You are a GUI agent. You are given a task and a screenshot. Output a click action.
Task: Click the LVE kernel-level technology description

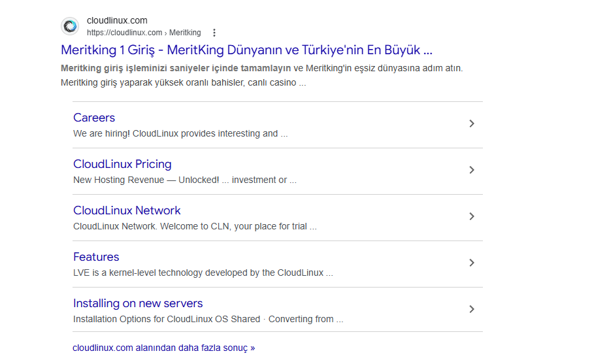[203, 273]
